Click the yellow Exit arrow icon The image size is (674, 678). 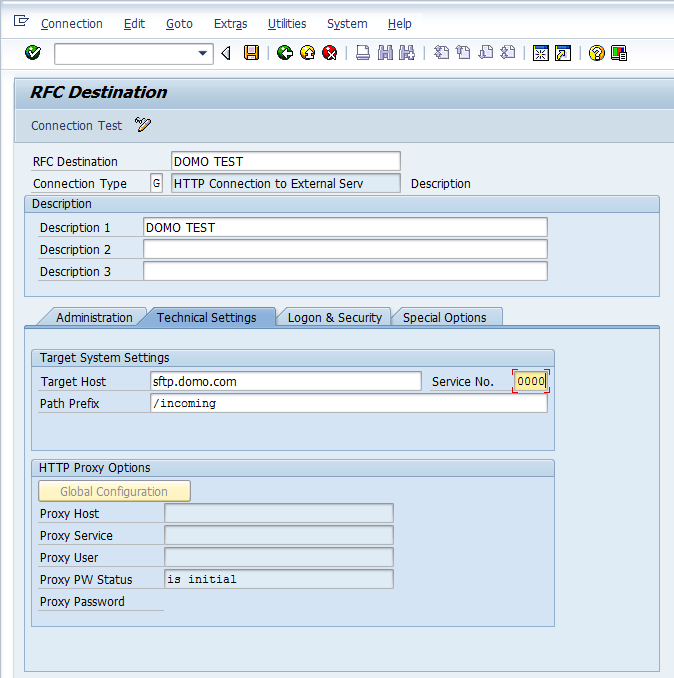coord(307,53)
